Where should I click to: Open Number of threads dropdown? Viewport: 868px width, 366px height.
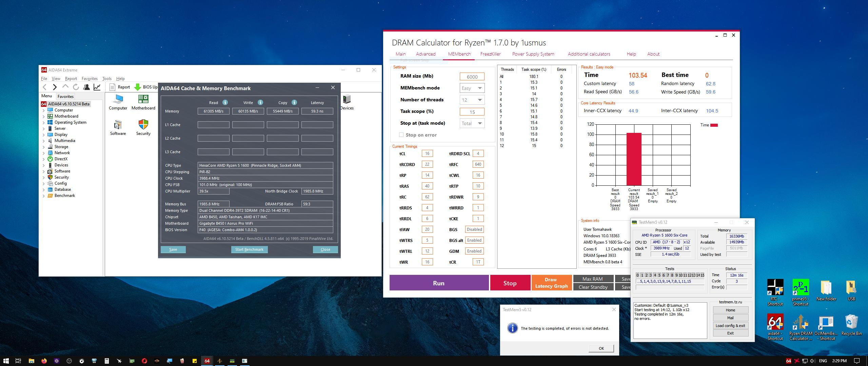[472, 100]
